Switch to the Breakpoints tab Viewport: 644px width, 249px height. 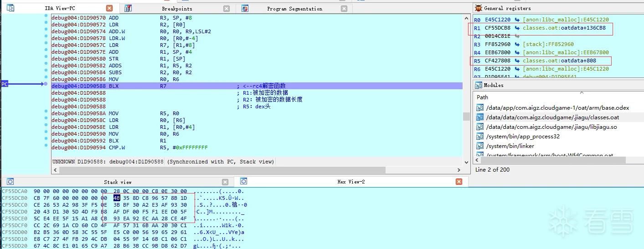coord(177,9)
